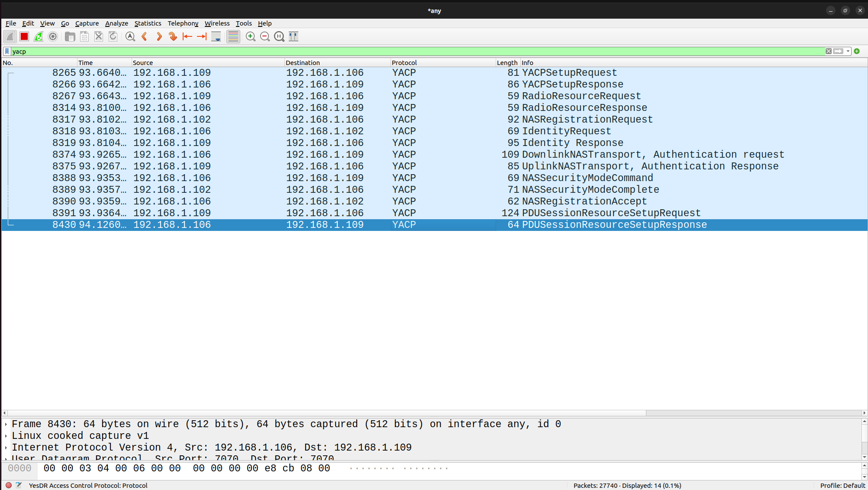
Task: Save this capture file icon
Action: click(84, 37)
